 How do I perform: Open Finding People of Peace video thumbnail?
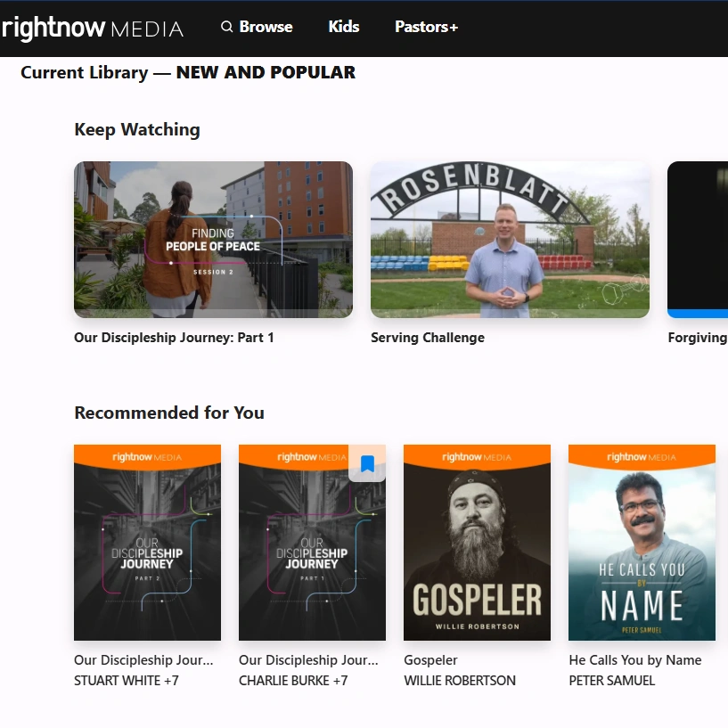pos(213,239)
